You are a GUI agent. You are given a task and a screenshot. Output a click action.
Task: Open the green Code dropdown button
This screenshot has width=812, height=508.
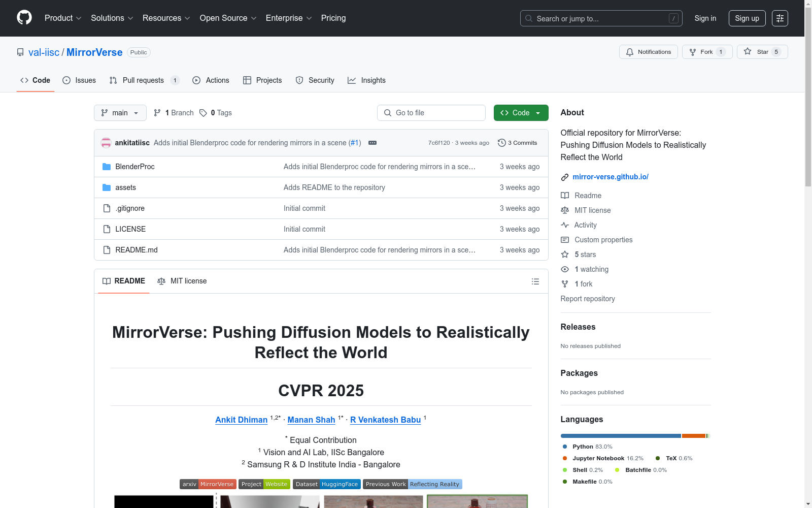521,113
